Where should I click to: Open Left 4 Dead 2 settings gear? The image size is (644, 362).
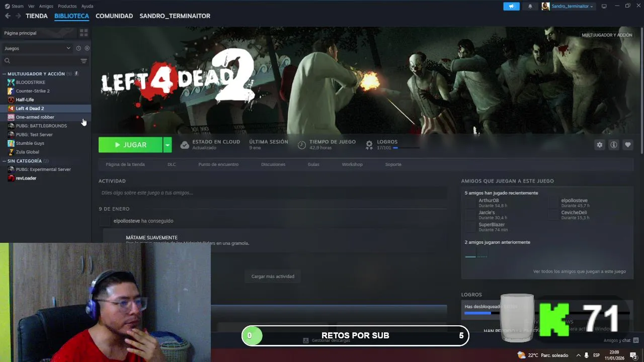(599, 145)
